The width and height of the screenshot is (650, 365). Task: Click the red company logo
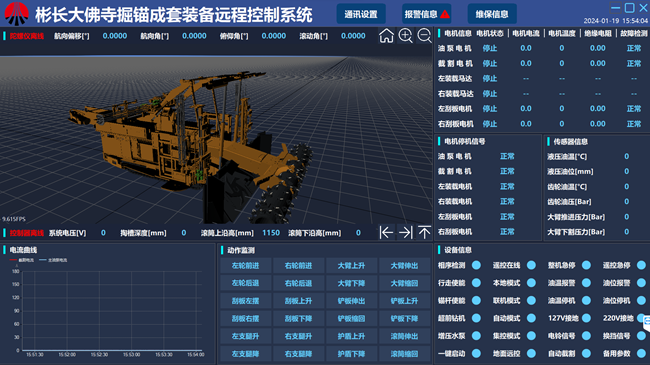click(x=17, y=14)
